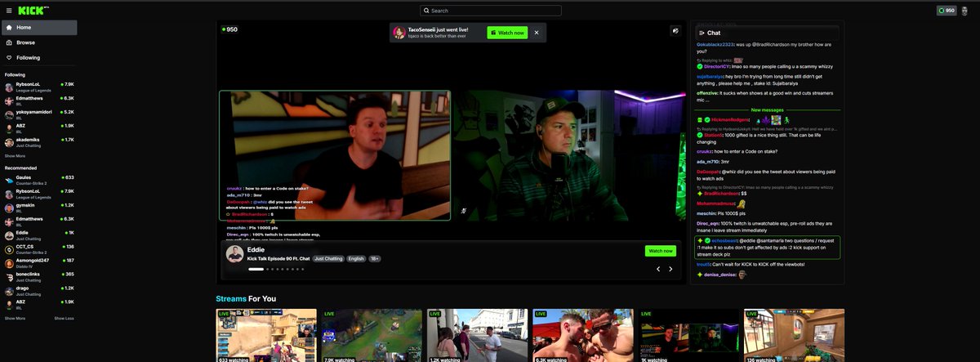The image size is (980, 362).
Task: Click username ada_m710 in chat panel
Action: tap(707, 162)
